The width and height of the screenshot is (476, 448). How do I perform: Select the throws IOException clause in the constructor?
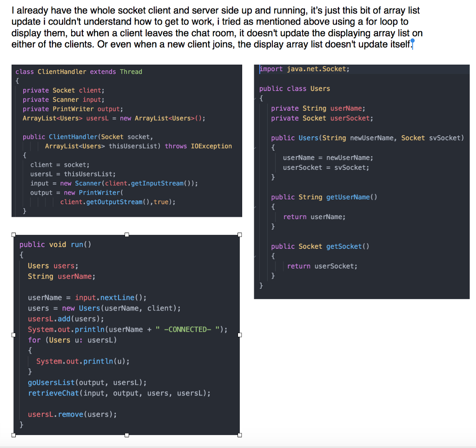[x=199, y=146]
